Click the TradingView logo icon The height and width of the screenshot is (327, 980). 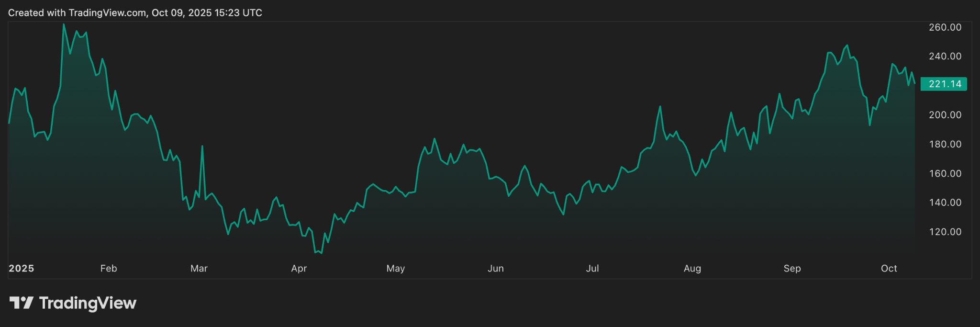click(21, 303)
